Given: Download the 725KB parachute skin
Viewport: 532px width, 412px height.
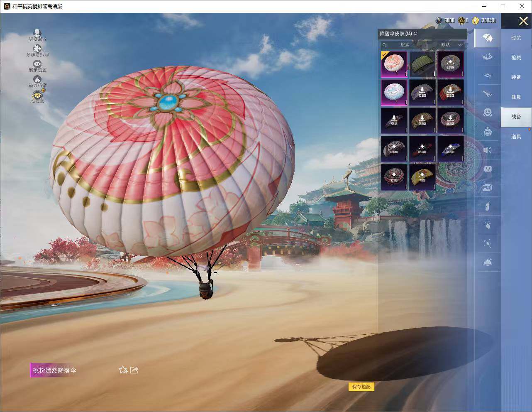Looking at the screenshot, I should point(422,92).
